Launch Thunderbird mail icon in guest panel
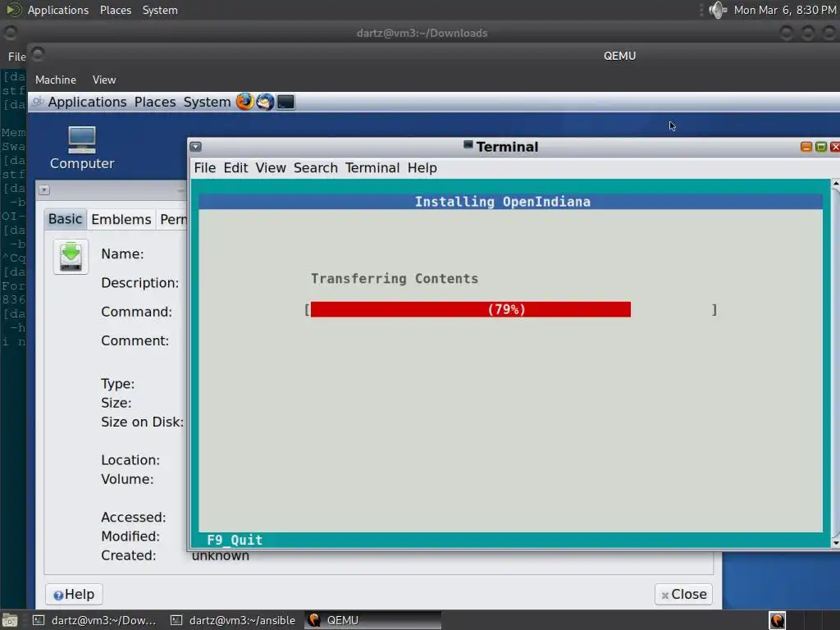Screen dimensions: 840x630 point(265,101)
